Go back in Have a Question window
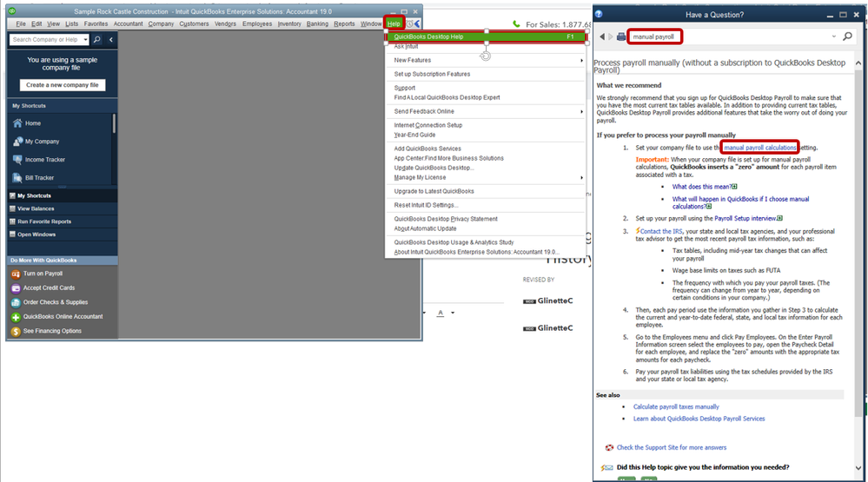 point(602,36)
